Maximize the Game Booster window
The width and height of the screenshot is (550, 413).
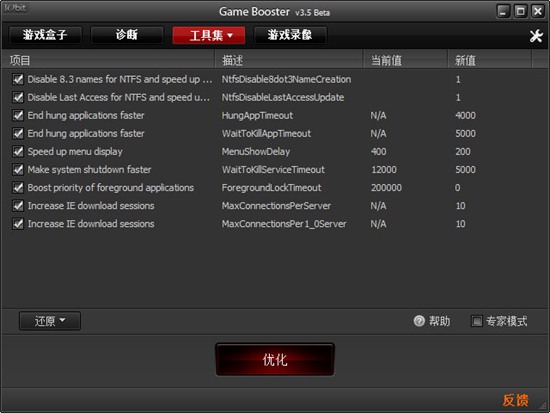coord(521,12)
